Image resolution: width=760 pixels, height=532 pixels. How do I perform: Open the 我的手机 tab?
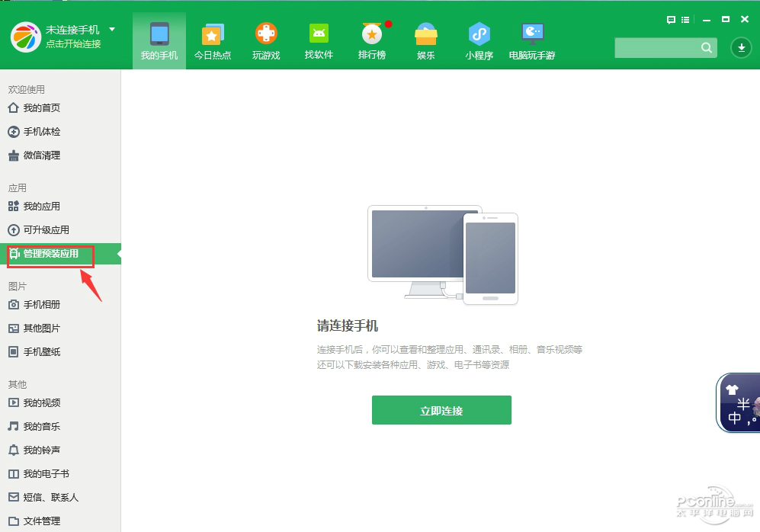point(159,40)
